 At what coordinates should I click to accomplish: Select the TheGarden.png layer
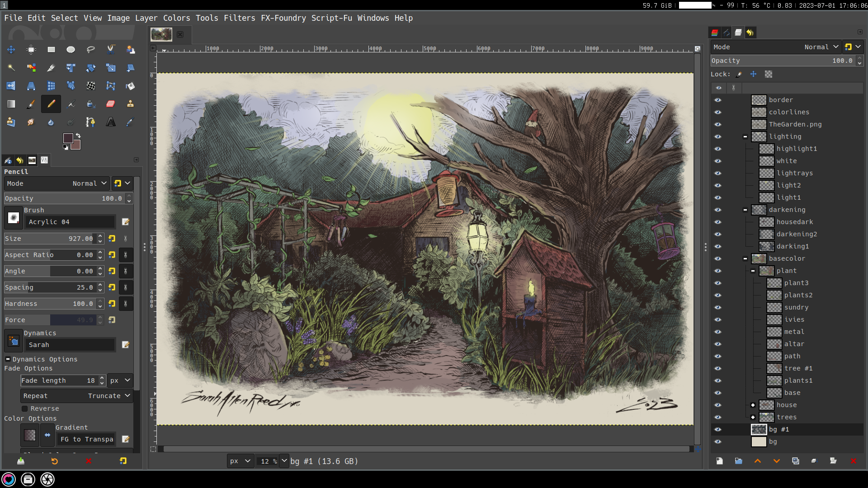click(795, 124)
